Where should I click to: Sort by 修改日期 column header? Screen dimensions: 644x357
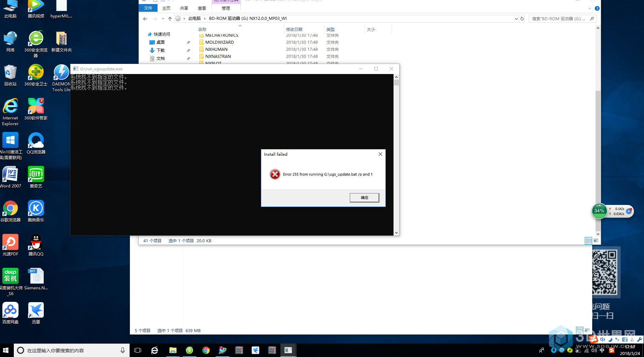(304, 30)
